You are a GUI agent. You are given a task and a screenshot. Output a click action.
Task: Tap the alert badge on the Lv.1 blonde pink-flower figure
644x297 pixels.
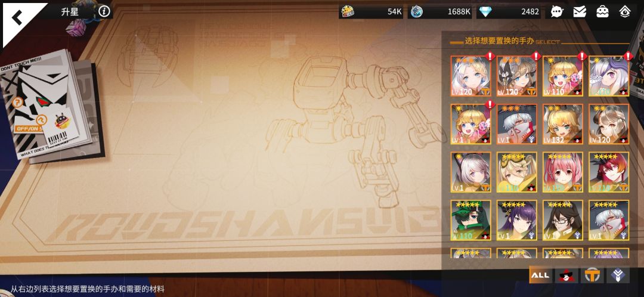point(489,104)
